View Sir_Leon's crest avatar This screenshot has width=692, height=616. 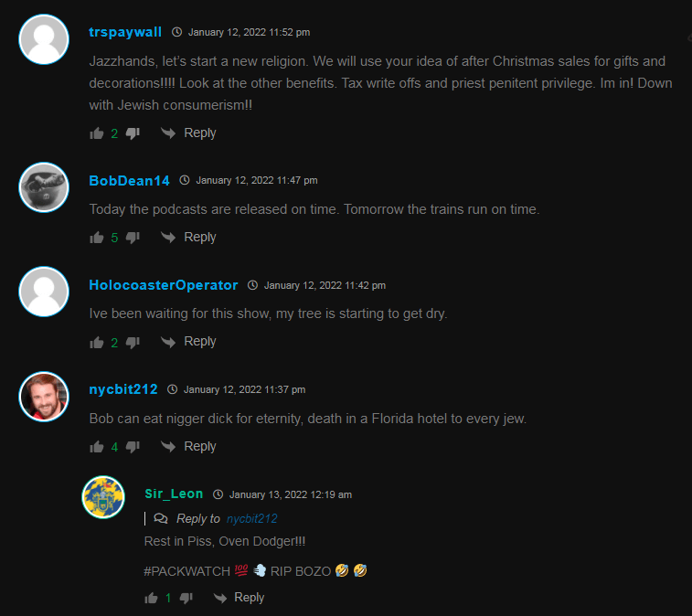[103, 497]
